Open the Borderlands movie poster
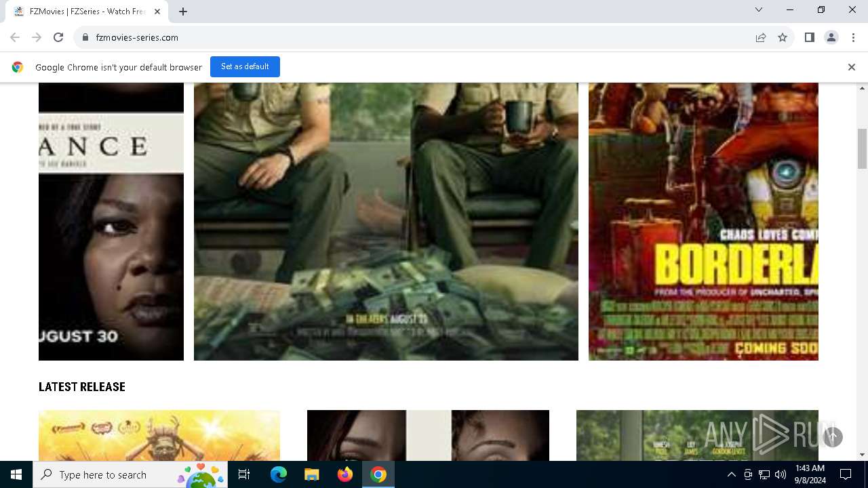 pos(703,221)
